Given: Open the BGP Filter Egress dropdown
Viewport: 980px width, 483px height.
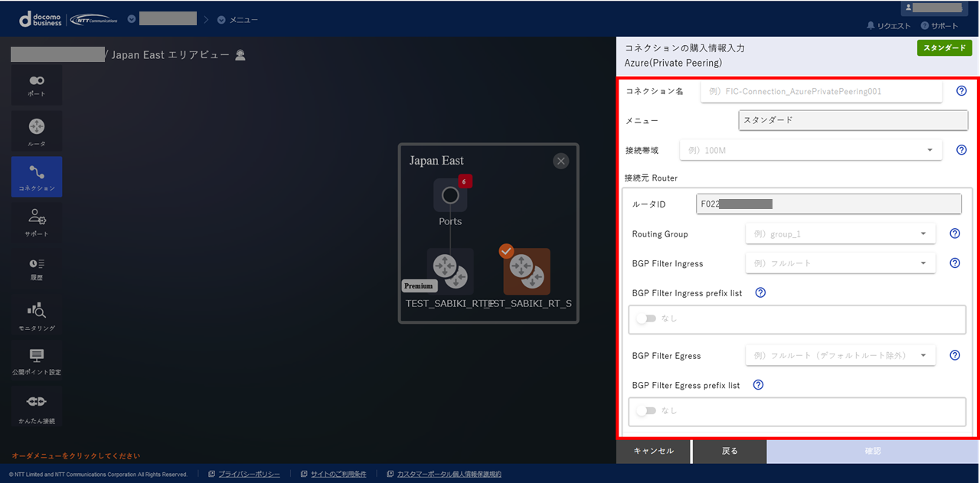Looking at the screenshot, I should pos(840,356).
